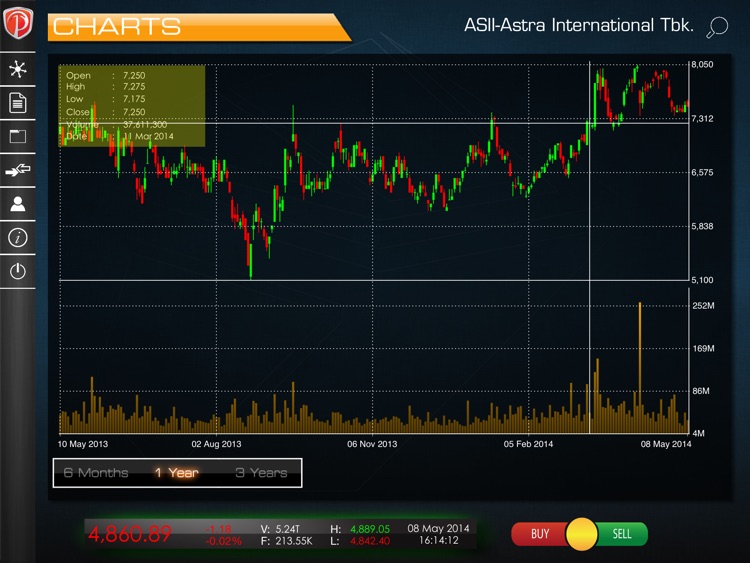Image resolution: width=750 pixels, height=563 pixels.
Task: Click the red BUY button
Action: click(539, 534)
